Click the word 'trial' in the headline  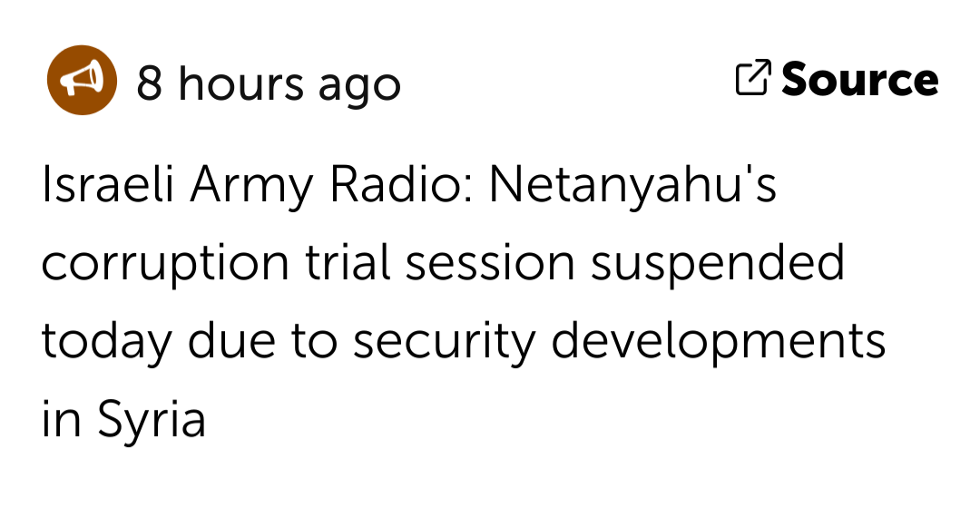pos(347,260)
